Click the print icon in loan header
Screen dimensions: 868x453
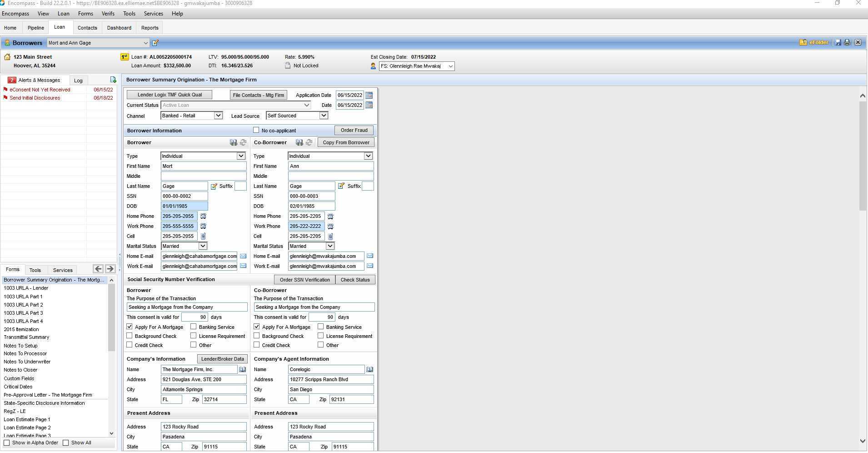pos(847,42)
